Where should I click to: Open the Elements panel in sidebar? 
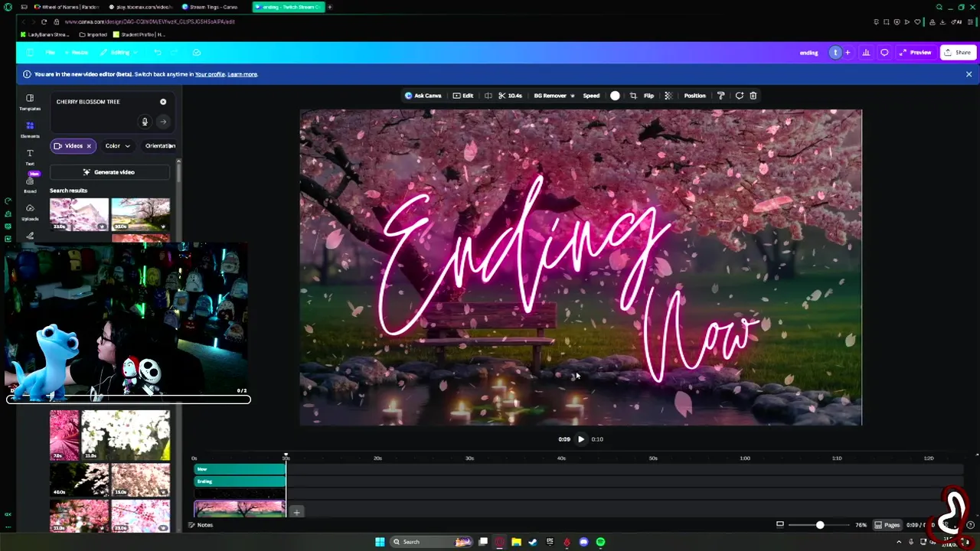30,129
